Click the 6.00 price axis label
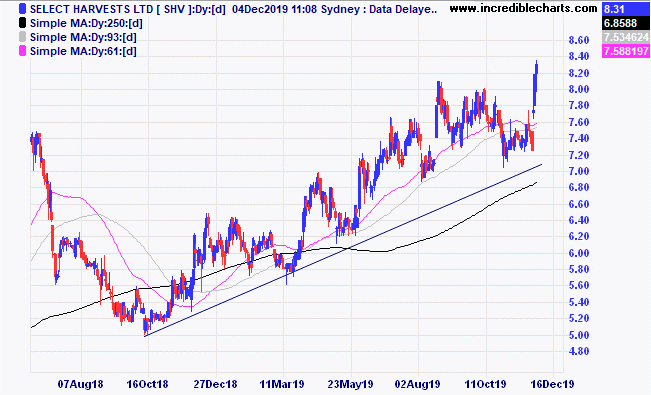Viewport: 651px width, 395px height. click(x=579, y=253)
